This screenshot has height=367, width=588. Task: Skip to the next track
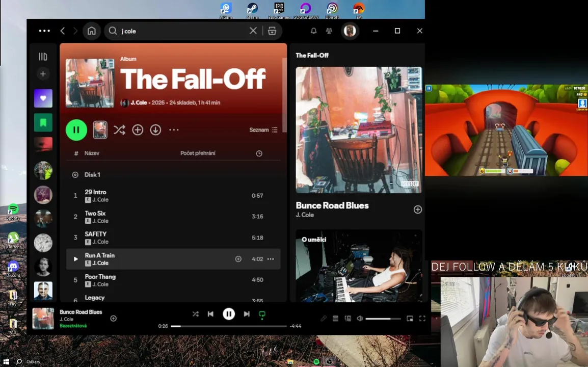coord(247,313)
